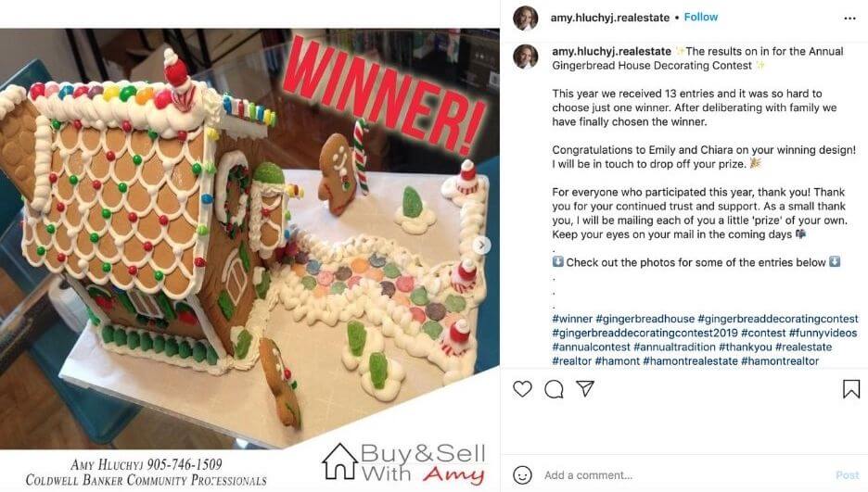
Task: Open emoji picker in comment box
Action: click(523, 475)
